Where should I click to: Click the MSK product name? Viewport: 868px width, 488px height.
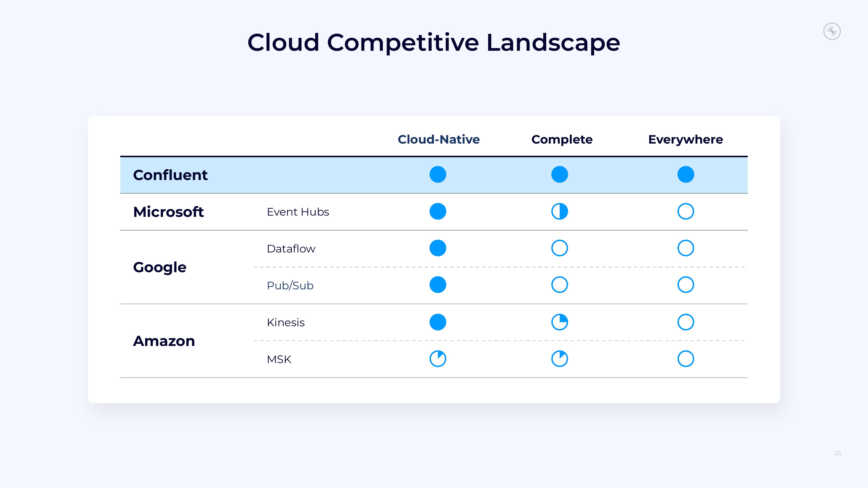click(x=279, y=359)
